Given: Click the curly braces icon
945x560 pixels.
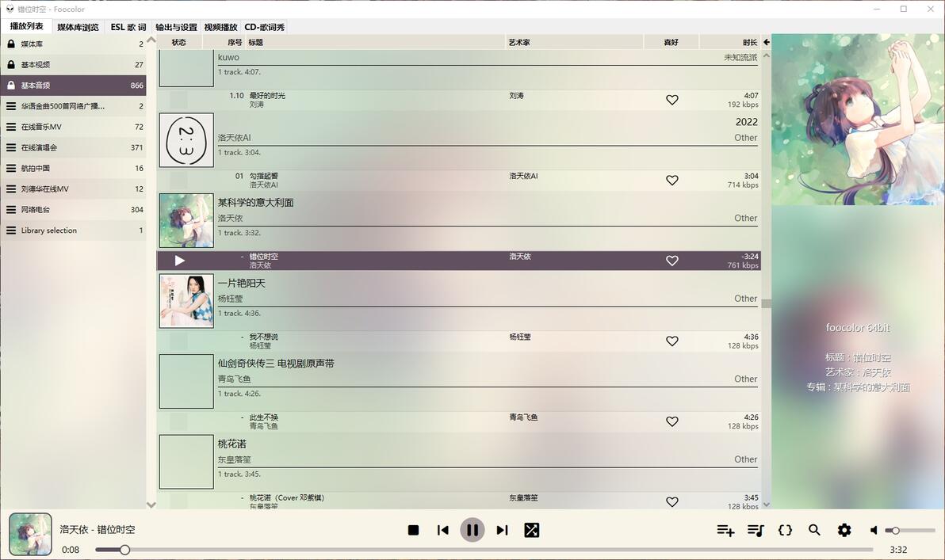Looking at the screenshot, I should click(785, 530).
